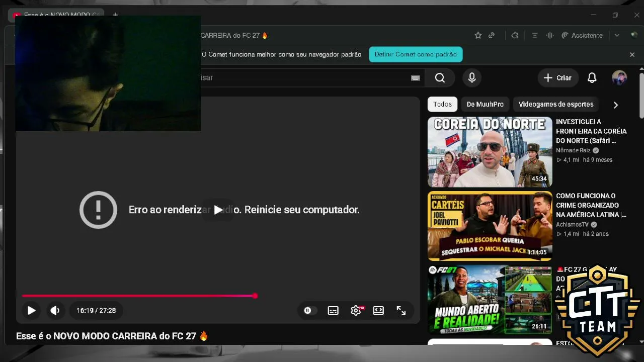Play the video using bottom-left play button
This screenshot has height=362, width=644.
[x=31, y=311]
